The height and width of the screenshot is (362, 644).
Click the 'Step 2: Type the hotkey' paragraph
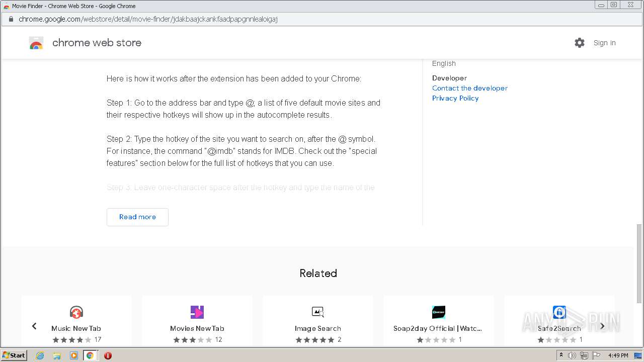click(x=242, y=151)
